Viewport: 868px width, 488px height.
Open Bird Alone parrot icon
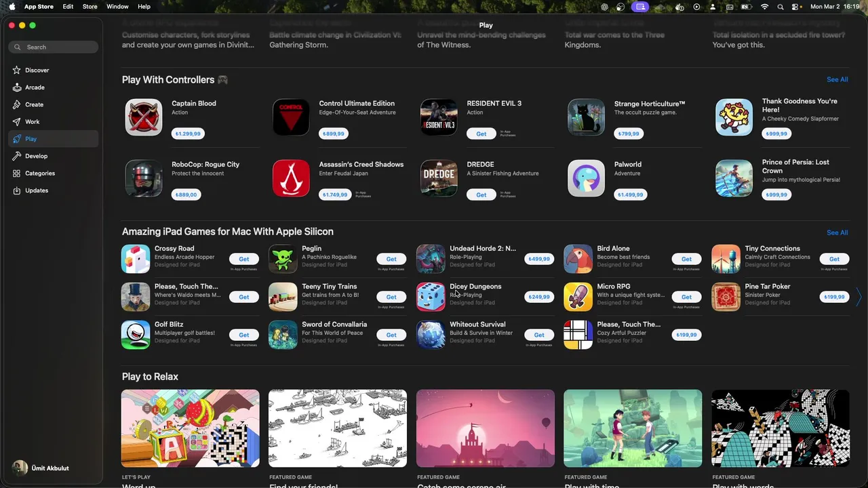[578, 259]
